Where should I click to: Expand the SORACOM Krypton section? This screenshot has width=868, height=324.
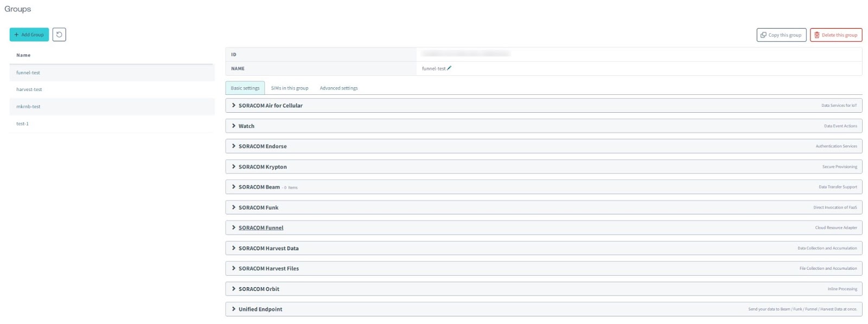[544, 167]
